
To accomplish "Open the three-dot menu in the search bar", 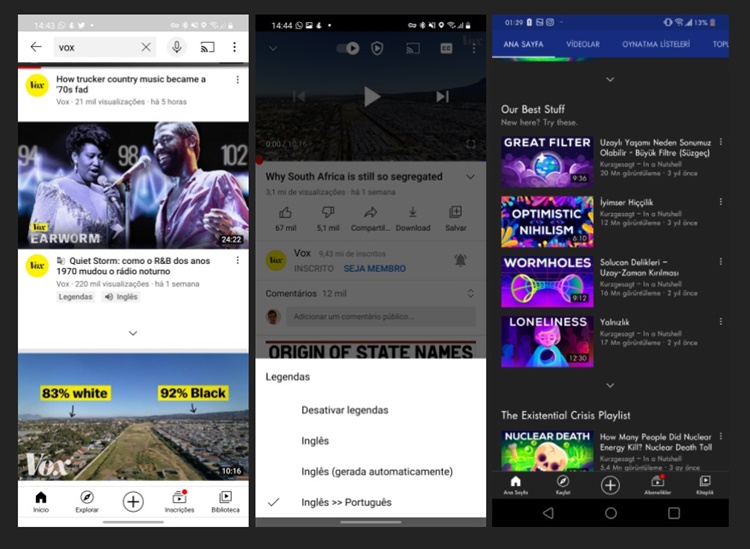I will 234,47.
